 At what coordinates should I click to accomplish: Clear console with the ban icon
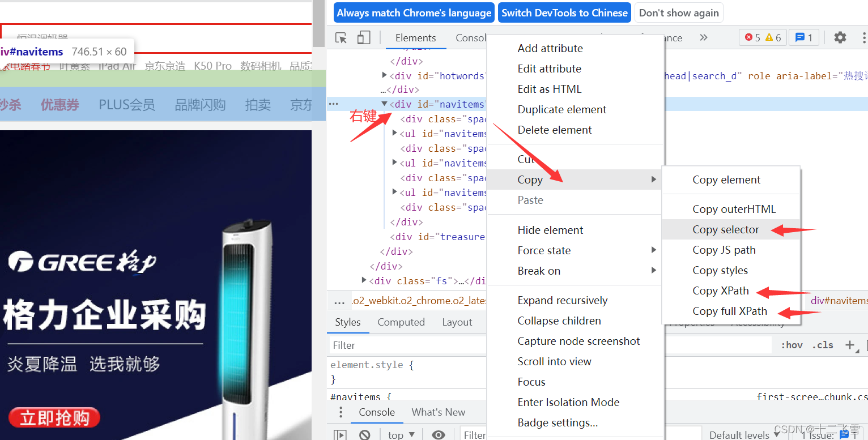coord(365,435)
